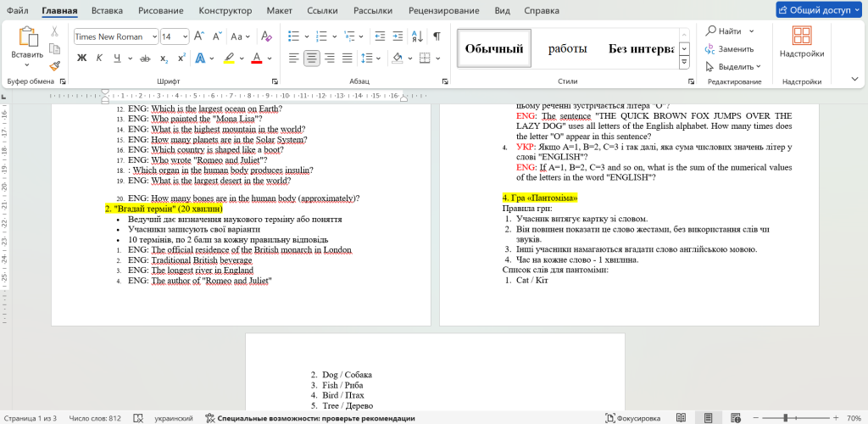The image size is (868, 424).
Task: Increase the paragraph indent
Action: click(x=396, y=36)
